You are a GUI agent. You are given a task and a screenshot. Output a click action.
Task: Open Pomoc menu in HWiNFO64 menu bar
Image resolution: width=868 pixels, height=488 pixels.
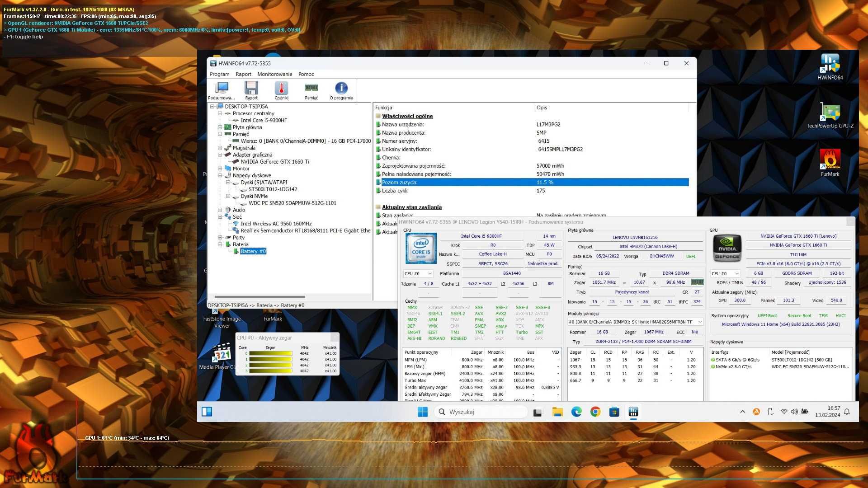pyautogui.click(x=306, y=73)
